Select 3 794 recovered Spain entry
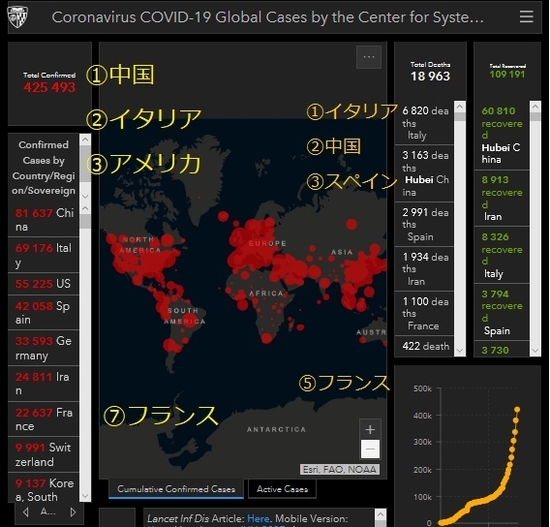550x527 pixels. 502,312
